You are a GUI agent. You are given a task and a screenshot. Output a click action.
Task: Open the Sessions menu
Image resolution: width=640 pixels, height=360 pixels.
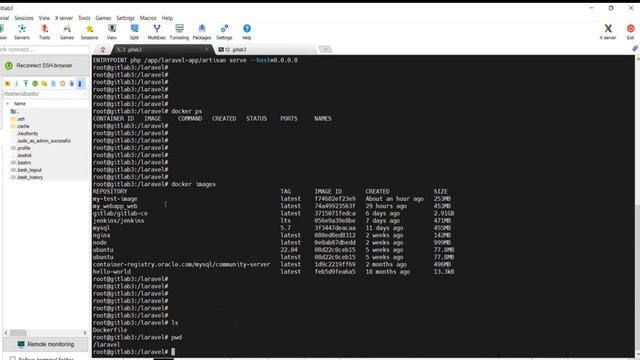click(x=24, y=18)
